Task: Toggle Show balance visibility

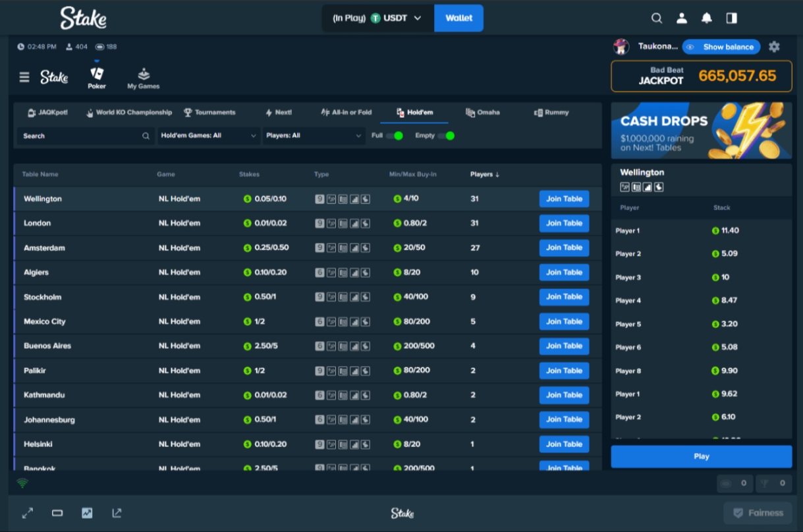Action: tap(721, 47)
